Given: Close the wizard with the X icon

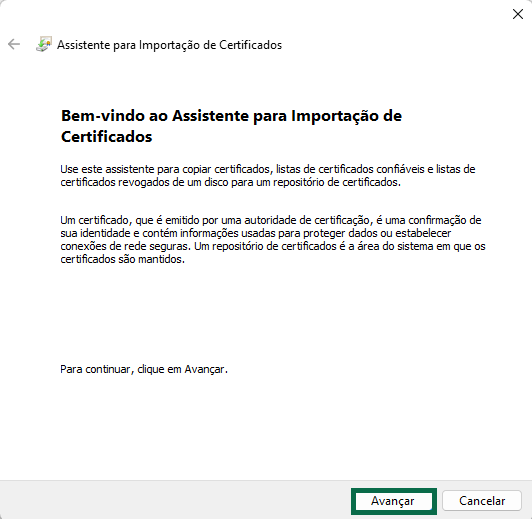Looking at the screenshot, I should coord(517,14).
